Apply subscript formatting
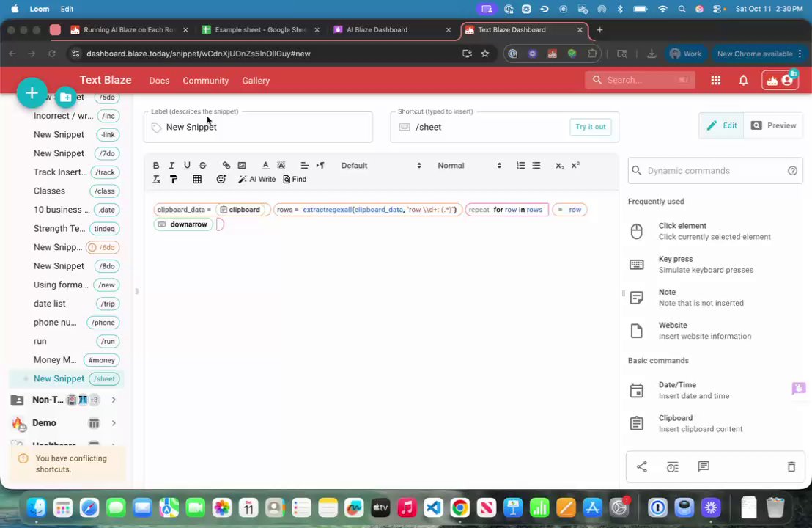The width and height of the screenshot is (812, 528). click(x=559, y=165)
